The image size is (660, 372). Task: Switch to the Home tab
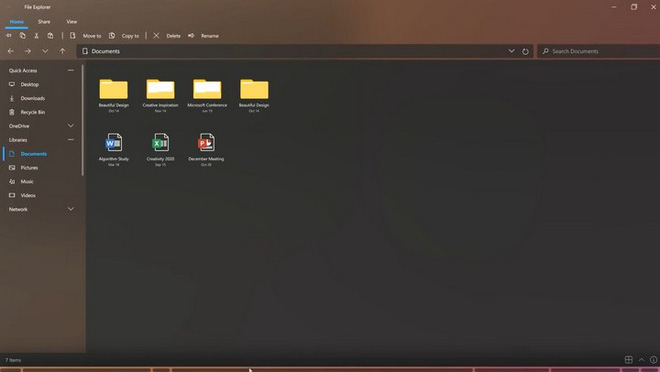pos(16,21)
